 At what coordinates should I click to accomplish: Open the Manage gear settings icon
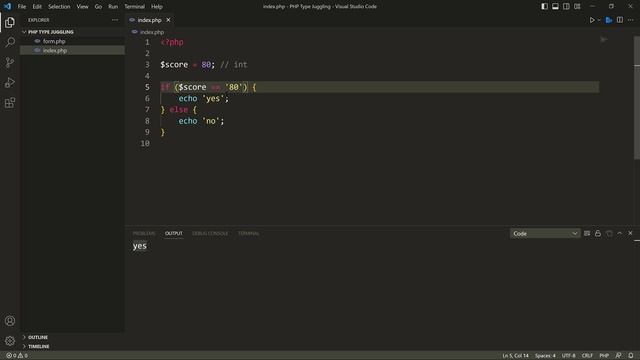pyautogui.click(x=10, y=341)
